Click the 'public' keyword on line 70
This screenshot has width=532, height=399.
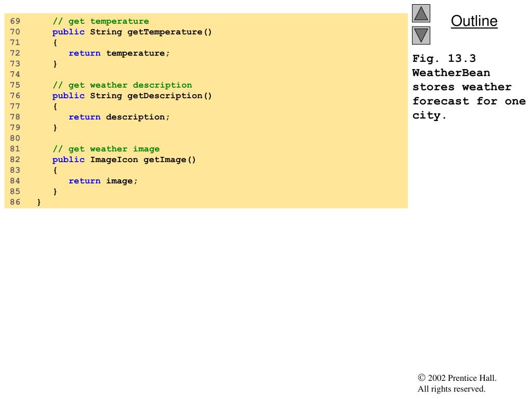68,32
